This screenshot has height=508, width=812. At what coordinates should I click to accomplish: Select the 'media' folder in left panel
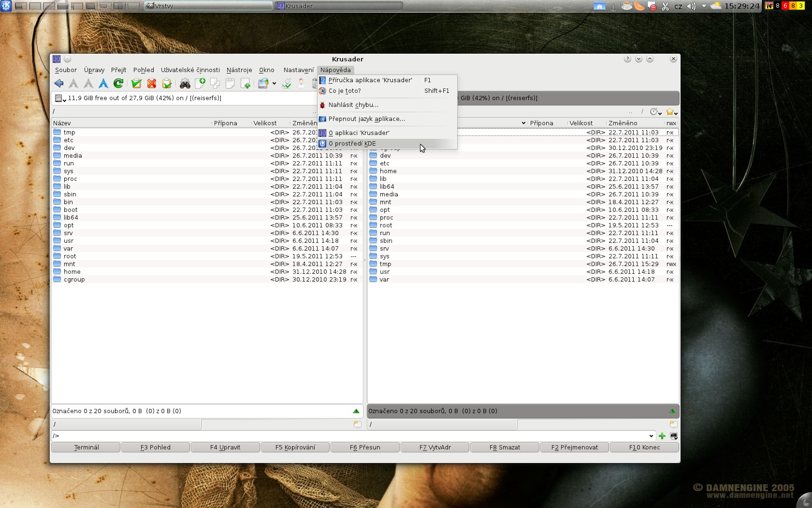pyautogui.click(x=207, y=156)
